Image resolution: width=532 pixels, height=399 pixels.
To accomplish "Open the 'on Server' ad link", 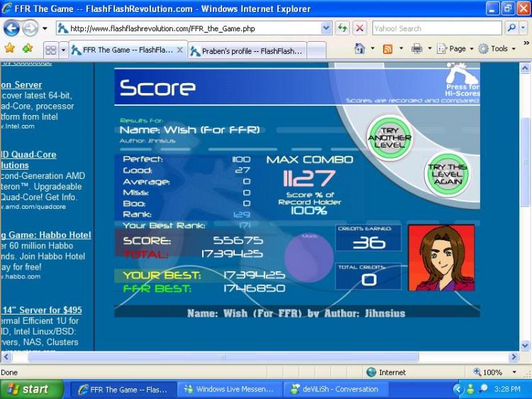I will (21, 85).
